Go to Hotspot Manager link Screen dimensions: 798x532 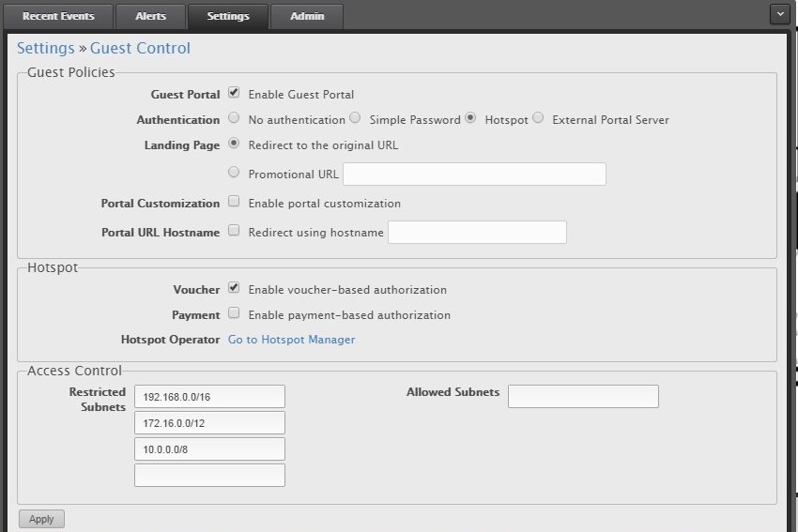click(291, 340)
